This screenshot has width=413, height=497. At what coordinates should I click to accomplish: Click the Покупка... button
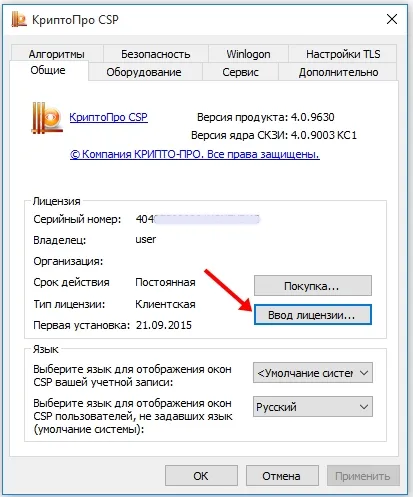click(x=313, y=286)
